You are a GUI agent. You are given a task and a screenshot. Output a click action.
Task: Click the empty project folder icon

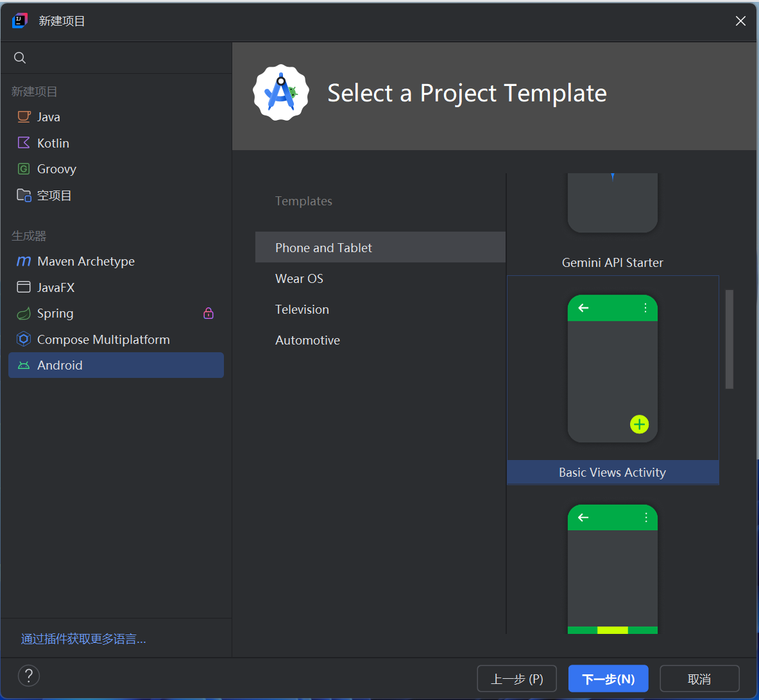(x=24, y=195)
